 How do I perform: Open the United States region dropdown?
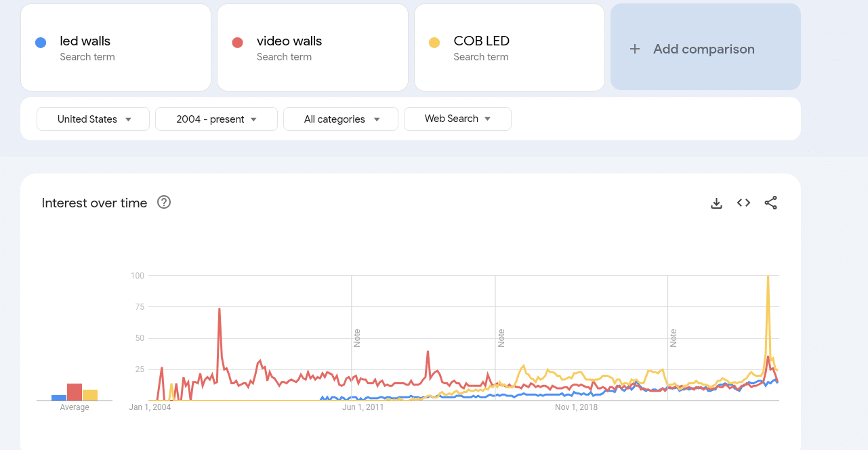(93, 119)
